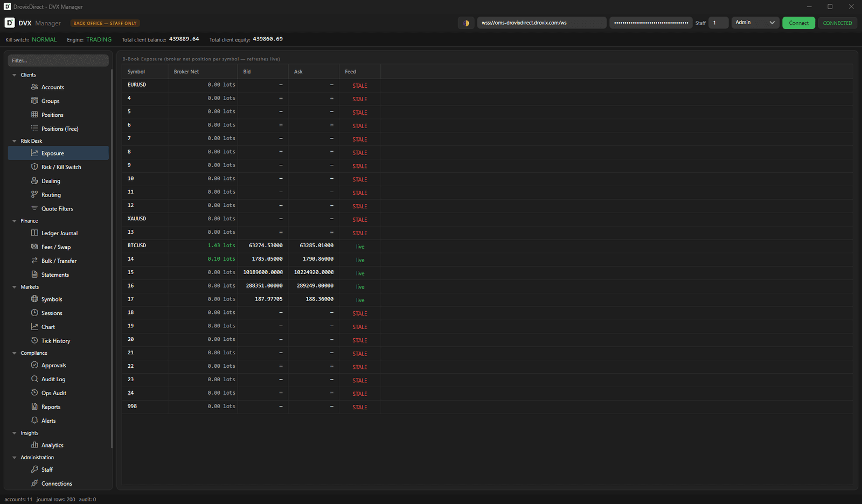The width and height of the screenshot is (862, 504).
Task: Sort by the Broker Net column header
Action: tap(203, 72)
